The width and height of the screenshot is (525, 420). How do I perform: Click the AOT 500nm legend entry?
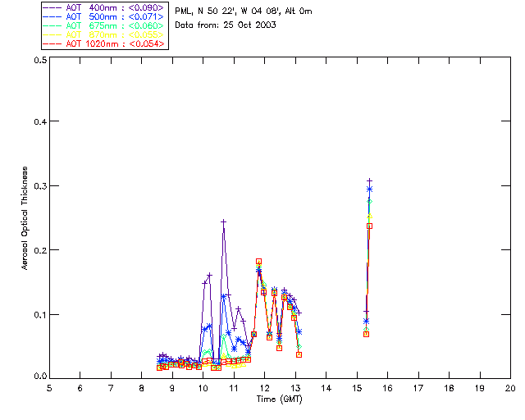[103, 16]
